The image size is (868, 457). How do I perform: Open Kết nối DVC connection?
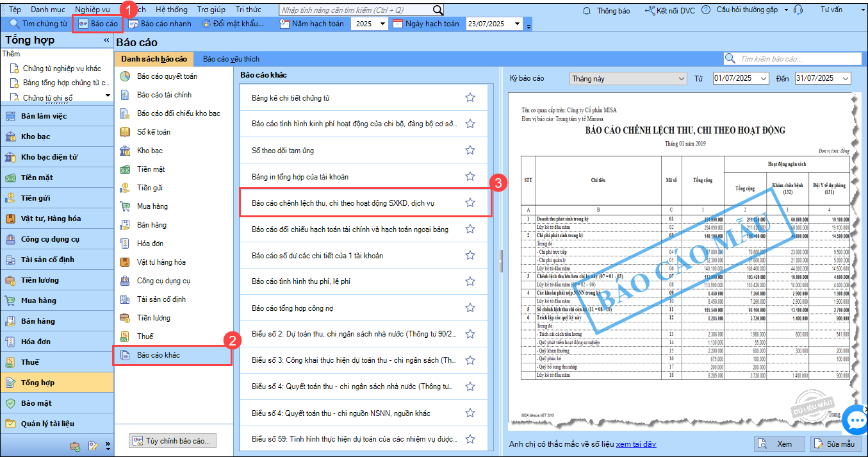(x=669, y=10)
